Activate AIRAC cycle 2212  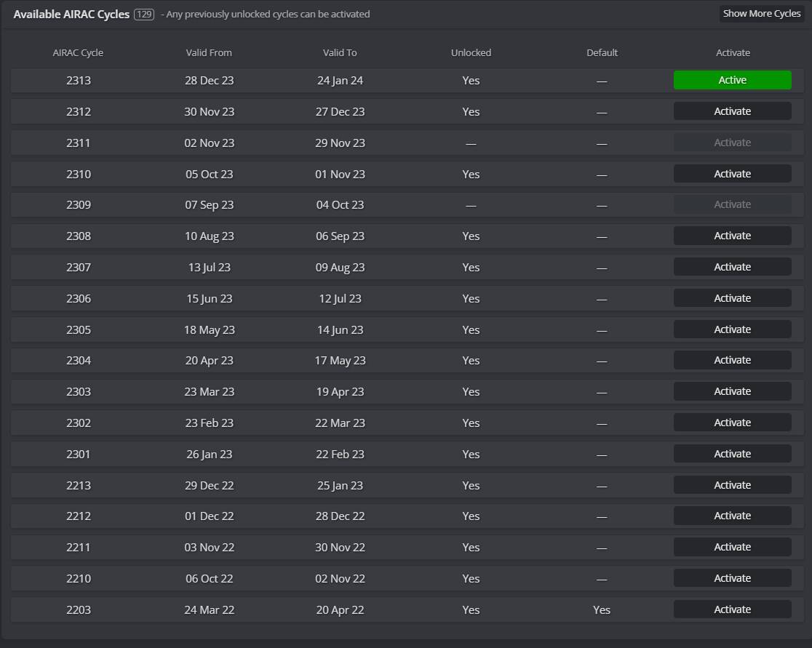(732, 516)
